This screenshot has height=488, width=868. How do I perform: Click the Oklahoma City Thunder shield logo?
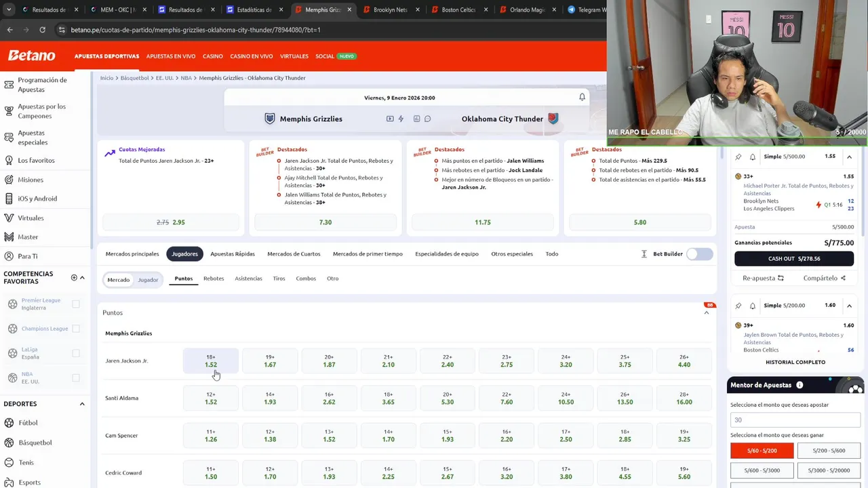[x=553, y=119]
